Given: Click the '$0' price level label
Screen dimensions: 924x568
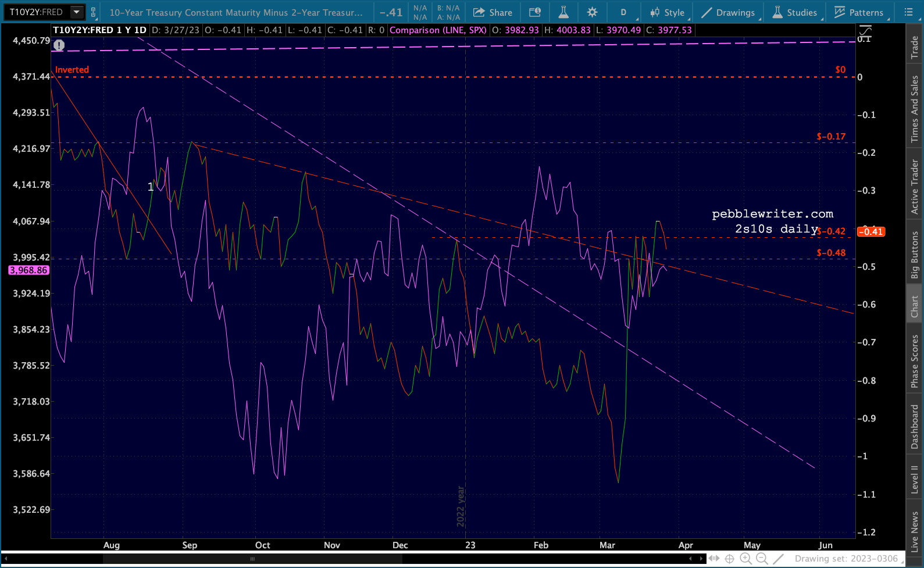Looking at the screenshot, I should pyautogui.click(x=840, y=70).
